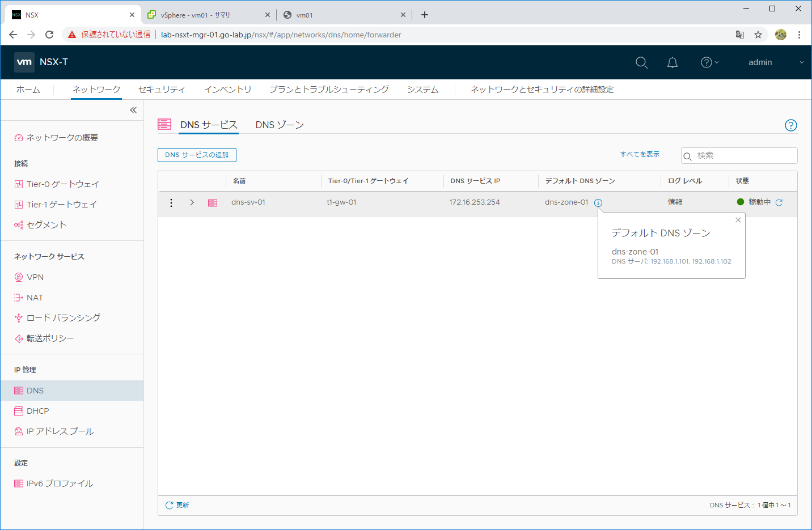Screen dimensions: 812x530
Task: Open プランとトラブルシューティング tab
Action: point(329,90)
